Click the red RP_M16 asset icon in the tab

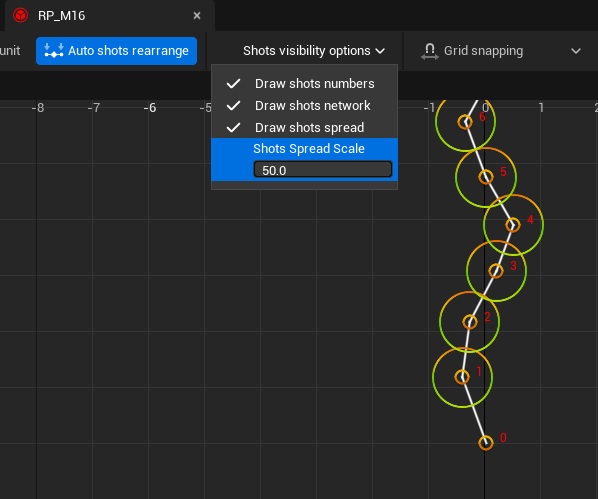(20, 16)
